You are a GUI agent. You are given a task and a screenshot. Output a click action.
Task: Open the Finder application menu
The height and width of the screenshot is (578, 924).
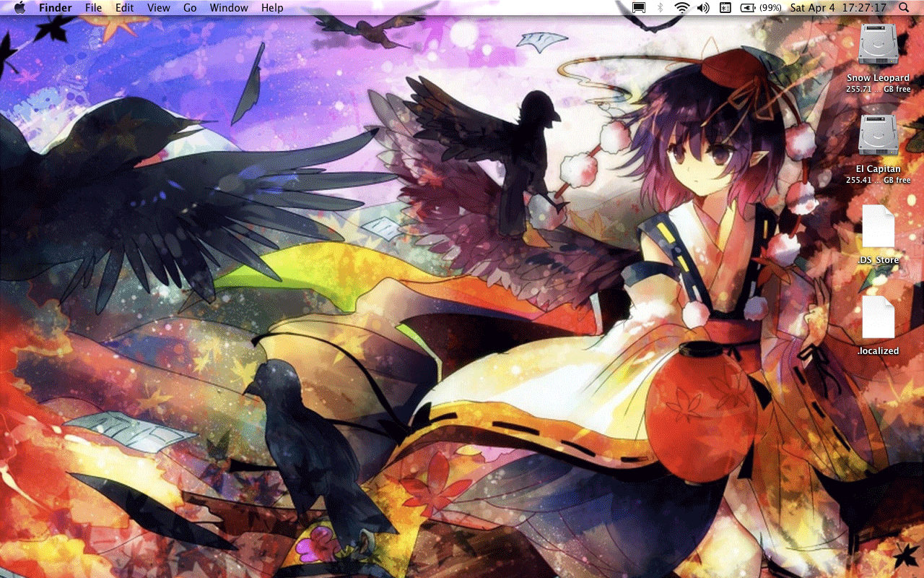click(55, 8)
